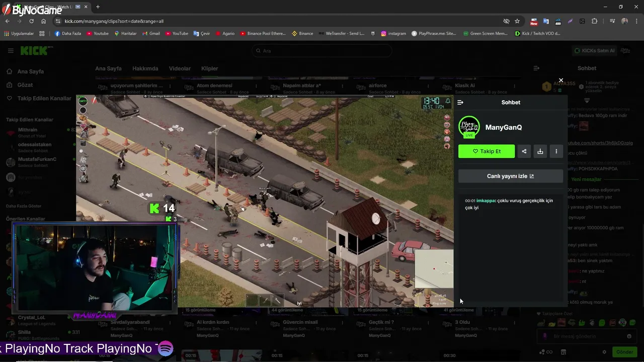Click the chat message input field
644x362 pixels.
587,336
